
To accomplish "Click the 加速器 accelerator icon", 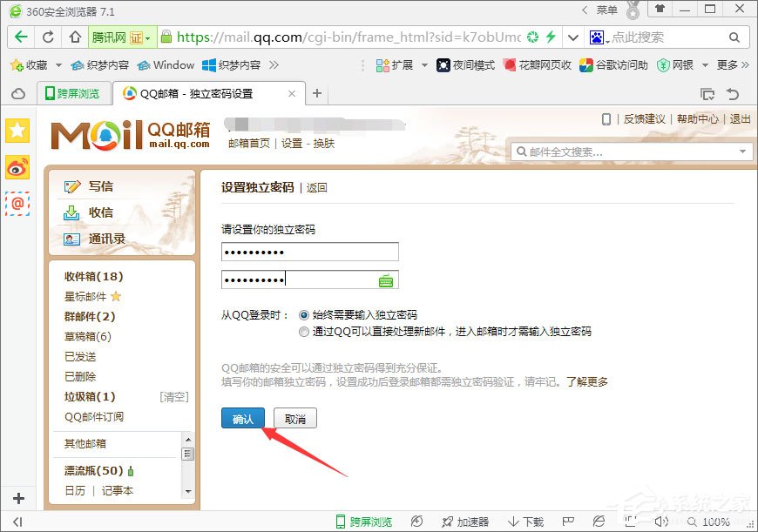I will [x=466, y=521].
